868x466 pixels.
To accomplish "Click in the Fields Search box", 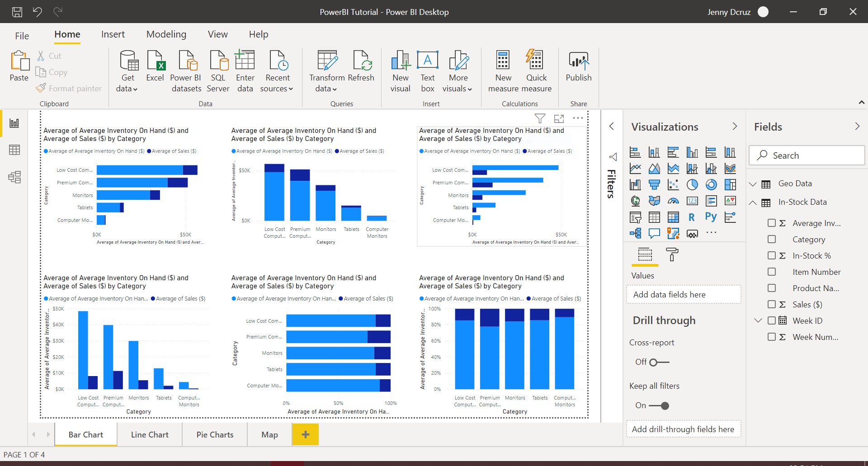I will point(807,155).
